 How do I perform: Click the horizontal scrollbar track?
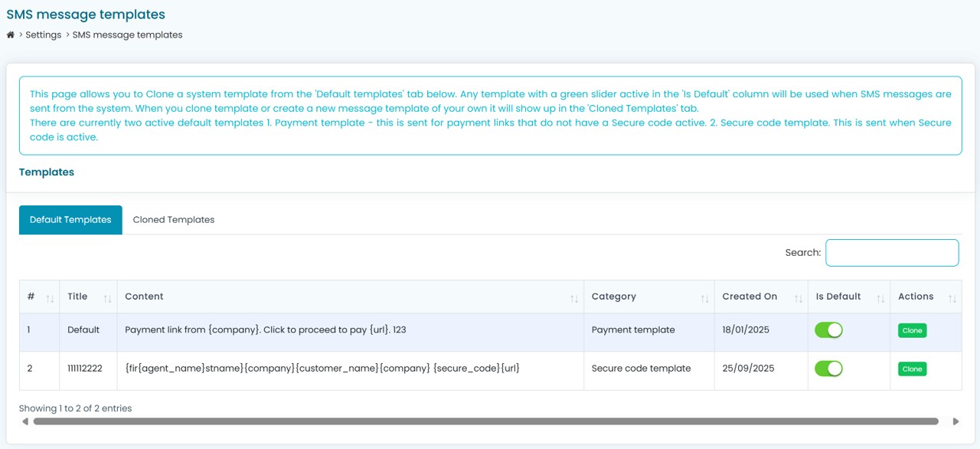pyautogui.click(x=485, y=421)
